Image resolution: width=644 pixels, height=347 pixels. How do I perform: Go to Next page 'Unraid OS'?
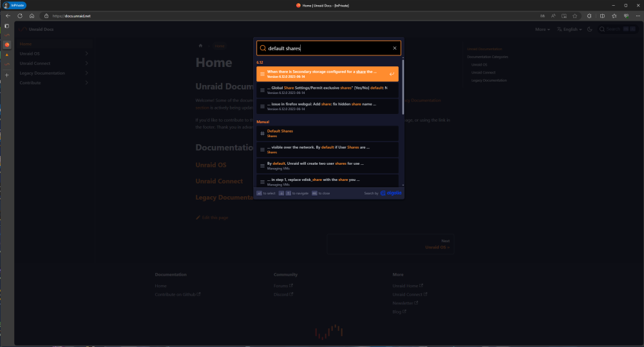coord(391,244)
